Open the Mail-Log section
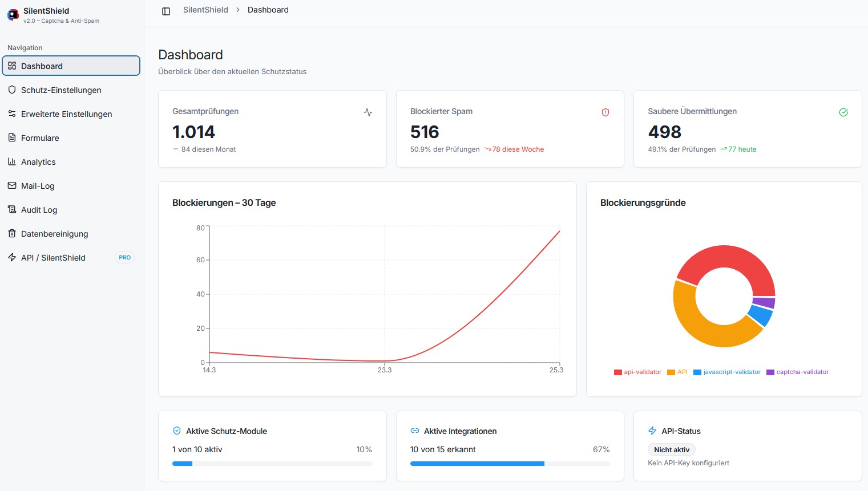 (x=38, y=186)
